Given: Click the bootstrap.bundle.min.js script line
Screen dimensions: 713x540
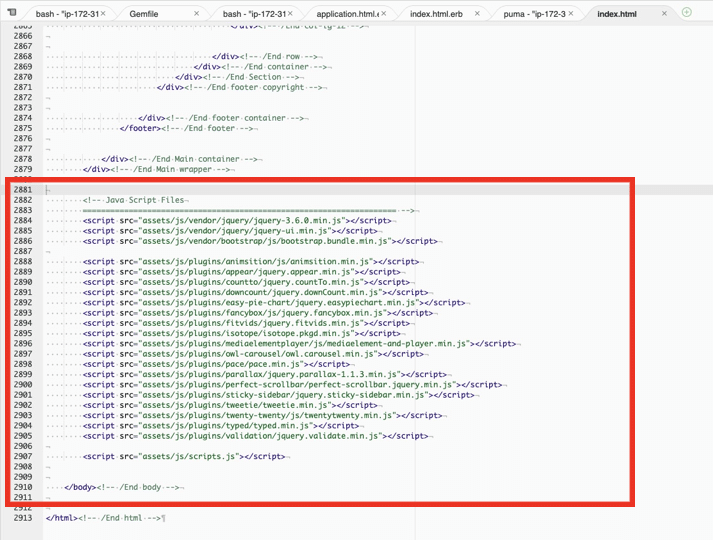Looking at the screenshot, I should [x=260, y=241].
